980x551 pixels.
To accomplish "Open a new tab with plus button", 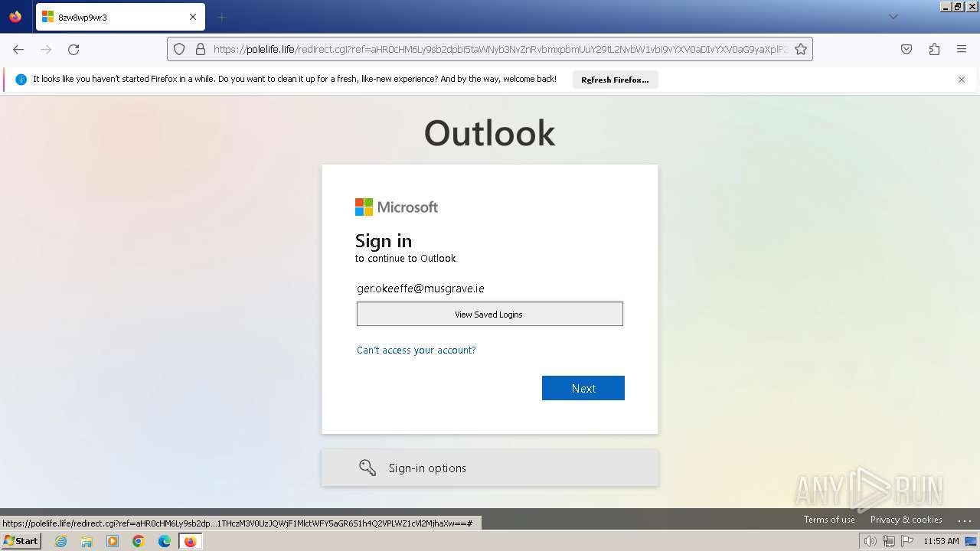I will click(x=221, y=17).
